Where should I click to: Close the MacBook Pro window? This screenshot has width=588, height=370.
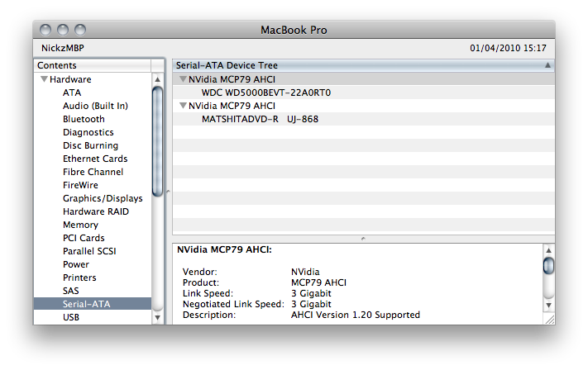click(45, 30)
